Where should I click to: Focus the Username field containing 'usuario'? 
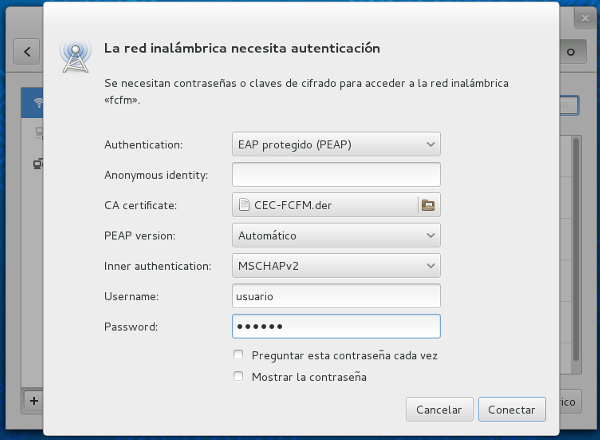(x=336, y=296)
